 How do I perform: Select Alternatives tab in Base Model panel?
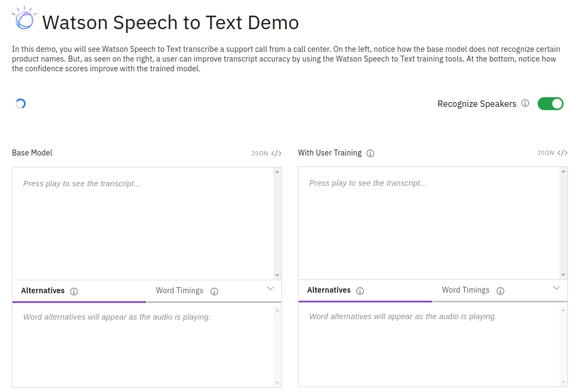(79, 291)
